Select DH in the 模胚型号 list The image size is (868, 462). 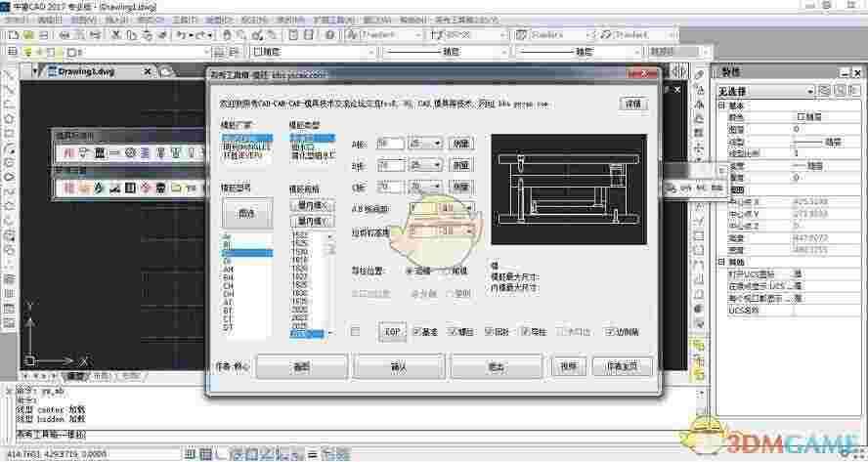[x=228, y=294]
